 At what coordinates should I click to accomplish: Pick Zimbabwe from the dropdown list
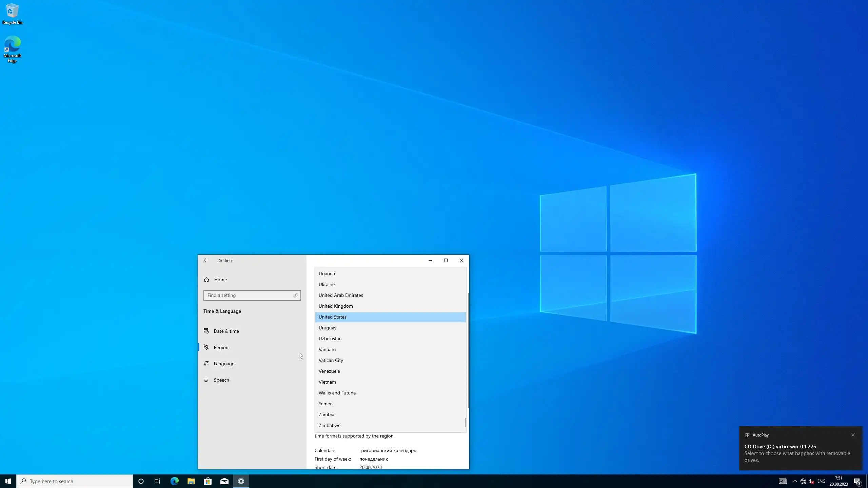click(x=329, y=425)
